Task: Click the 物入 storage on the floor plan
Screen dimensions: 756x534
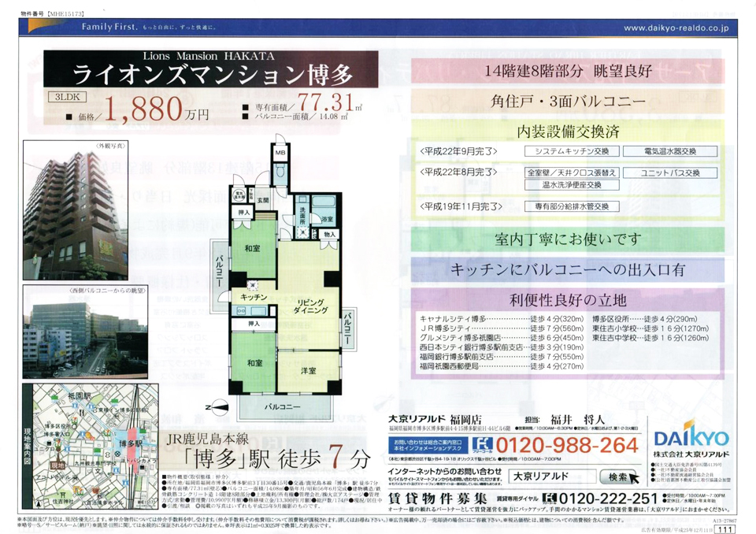Action: 329,235
